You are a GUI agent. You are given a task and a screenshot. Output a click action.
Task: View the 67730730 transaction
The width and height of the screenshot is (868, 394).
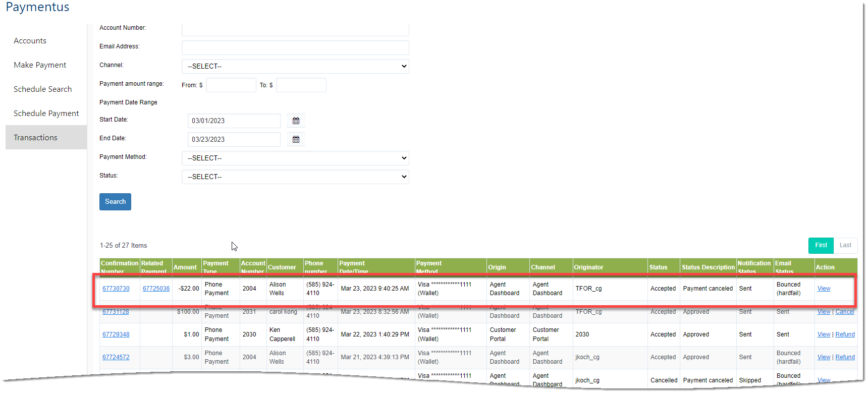pyautogui.click(x=824, y=289)
